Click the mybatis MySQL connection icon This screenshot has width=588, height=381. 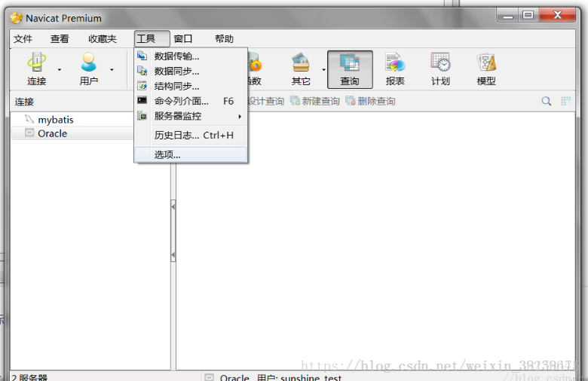(29, 119)
